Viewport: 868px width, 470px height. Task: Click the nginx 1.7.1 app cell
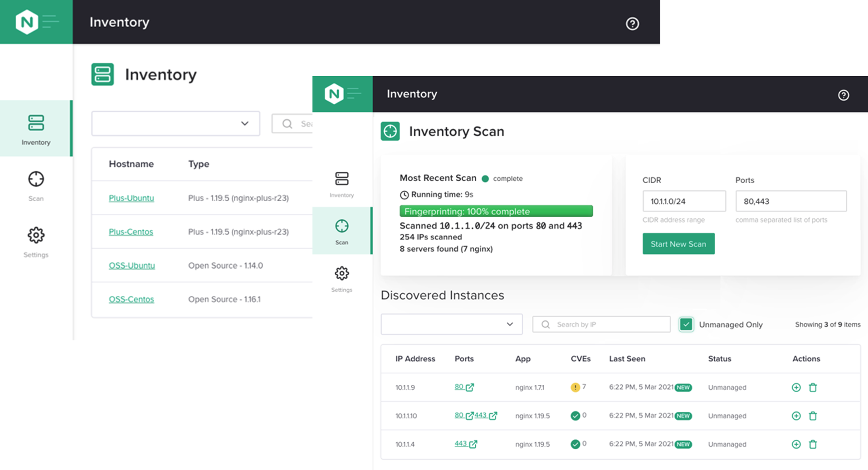pyautogui.click(x=530, y=388)
